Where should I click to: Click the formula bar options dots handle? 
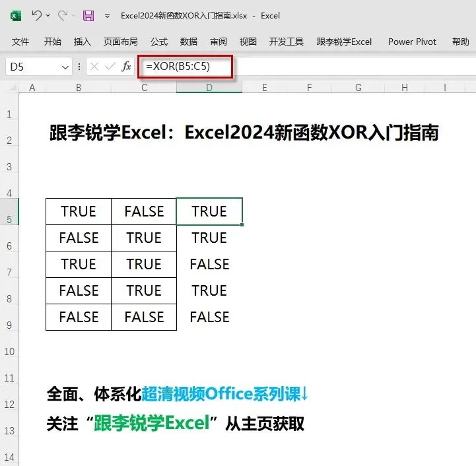[79, 67]
